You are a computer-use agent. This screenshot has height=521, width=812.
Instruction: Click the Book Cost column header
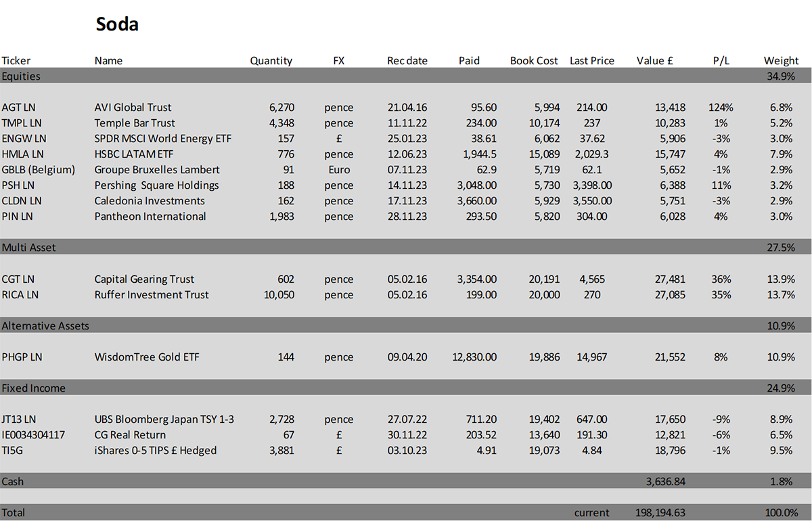534,60
